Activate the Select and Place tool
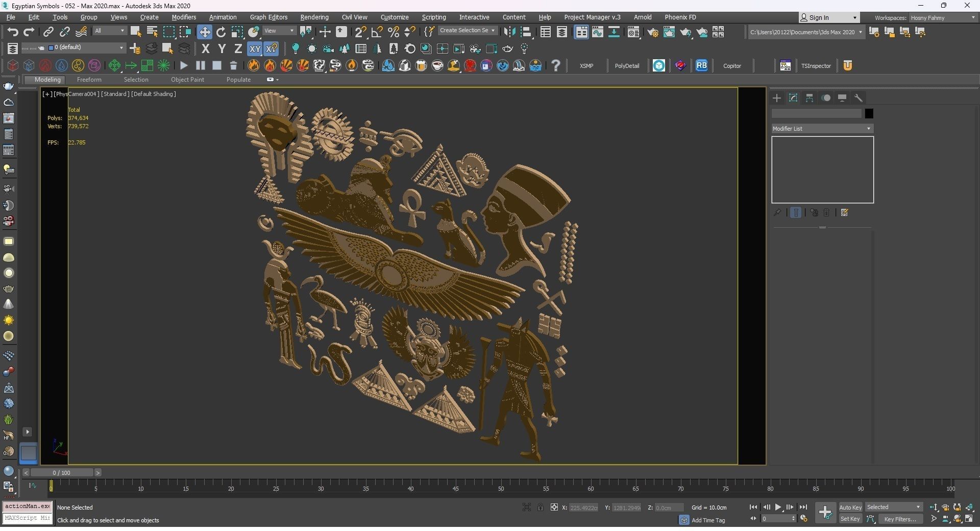This screenshot has width=980, height=531. tap(254, 32)
